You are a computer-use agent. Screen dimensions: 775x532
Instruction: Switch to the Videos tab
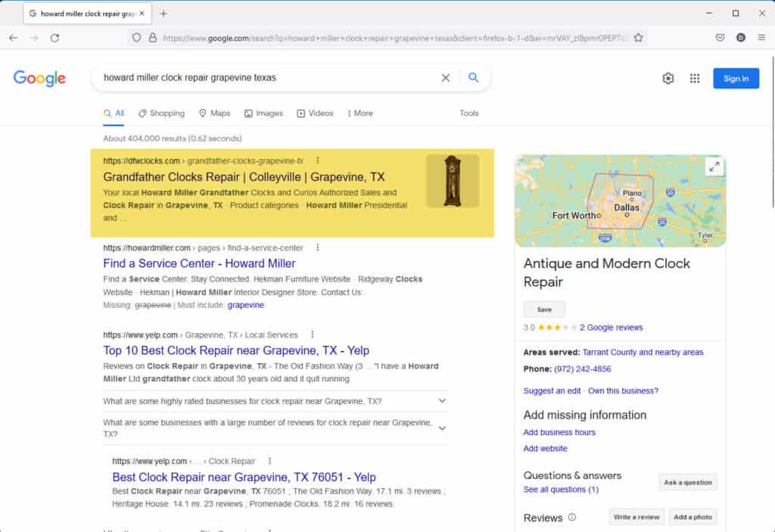(x=316, y=114)
